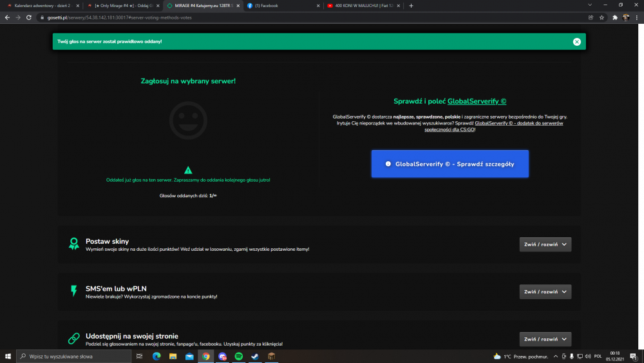
Task: Click the lightning bolt icon beside SMS'em lub wPLN
Action: click(74, 291)
